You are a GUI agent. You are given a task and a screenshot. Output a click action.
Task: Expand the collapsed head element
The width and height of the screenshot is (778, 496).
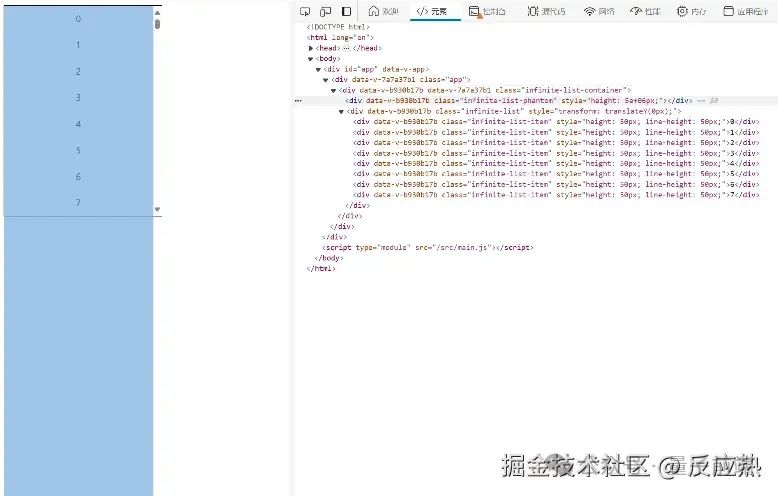pos(311,48)
